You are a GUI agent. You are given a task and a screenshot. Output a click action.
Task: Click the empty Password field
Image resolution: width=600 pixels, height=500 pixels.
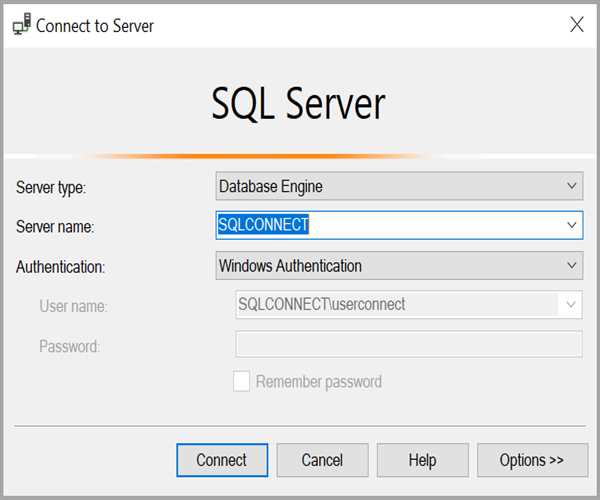coord(408,345)
